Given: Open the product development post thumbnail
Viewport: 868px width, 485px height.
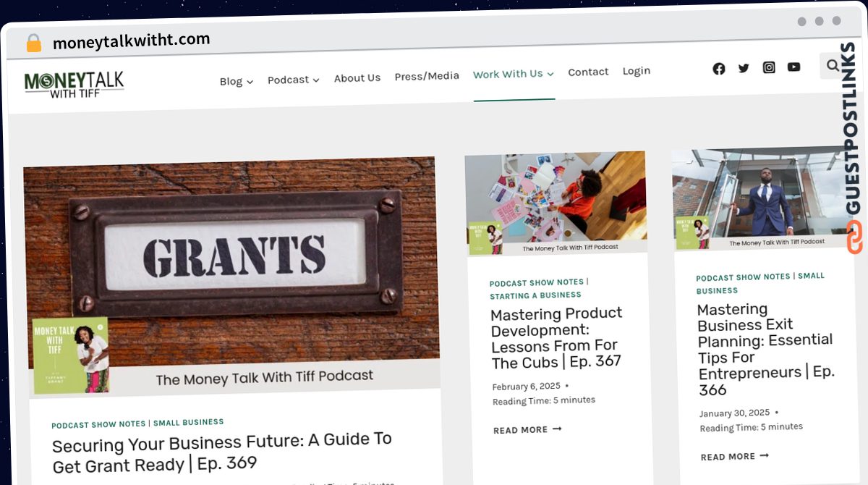Looking at the screenshot, I should [x=556, y=203].
